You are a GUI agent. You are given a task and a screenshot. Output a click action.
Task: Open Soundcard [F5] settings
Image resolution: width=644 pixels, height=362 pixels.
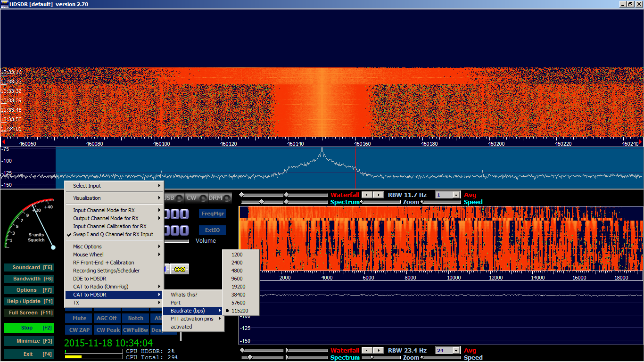pyautogui.click(x=28, y=267)
